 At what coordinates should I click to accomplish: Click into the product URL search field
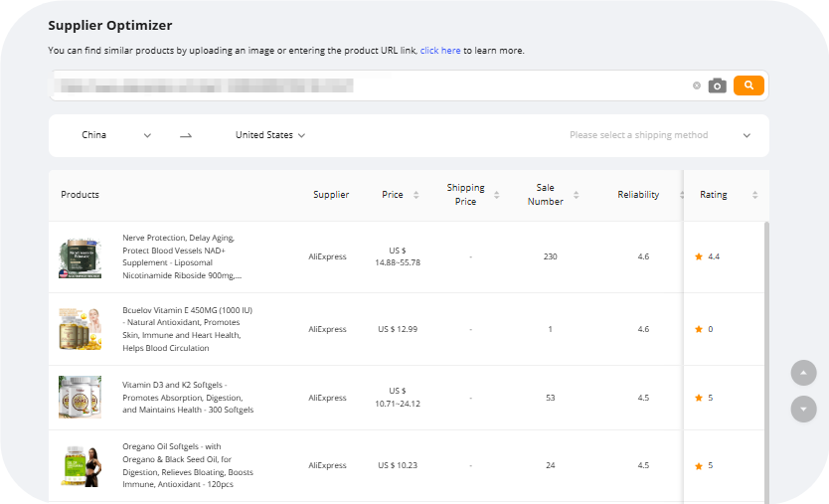(x=368, y=85)
